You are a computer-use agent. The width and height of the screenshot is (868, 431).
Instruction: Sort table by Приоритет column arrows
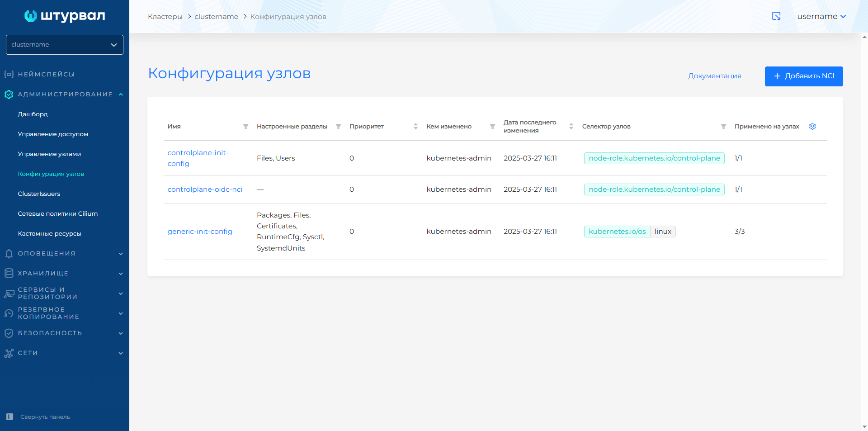click(415, 127)
